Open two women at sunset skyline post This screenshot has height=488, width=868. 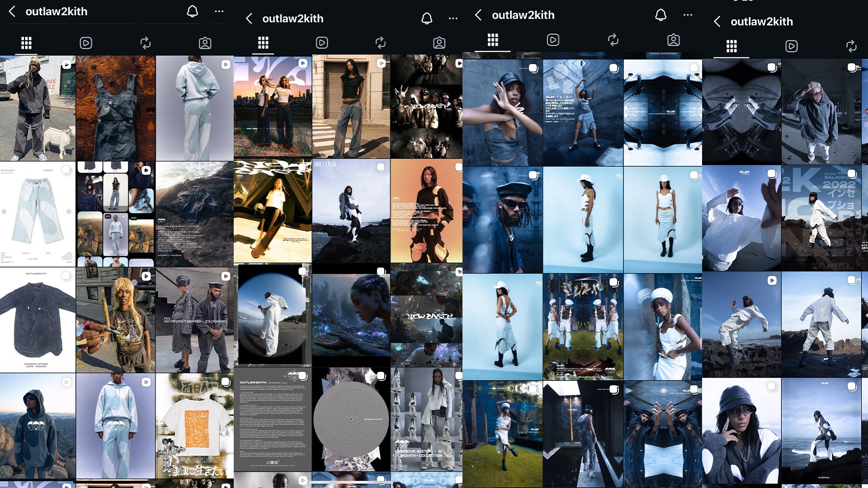273,107
